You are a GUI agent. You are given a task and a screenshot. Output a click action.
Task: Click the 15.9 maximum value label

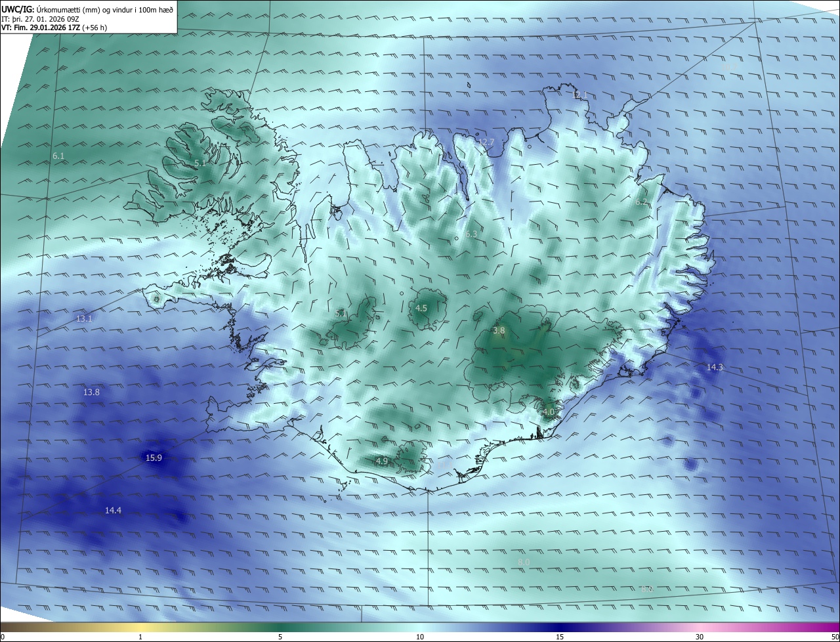coord(154,458)
